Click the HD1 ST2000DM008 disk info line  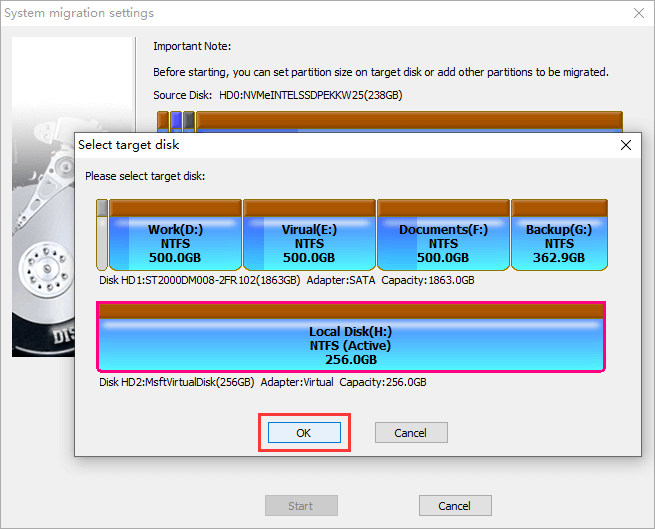click(287, 280)
